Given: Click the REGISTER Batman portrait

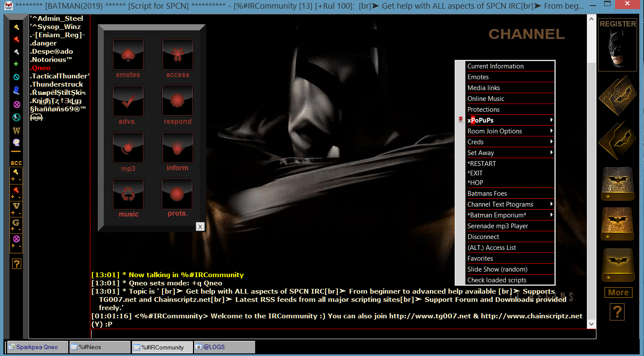Looking at the screenshot, I should (618, 45).
